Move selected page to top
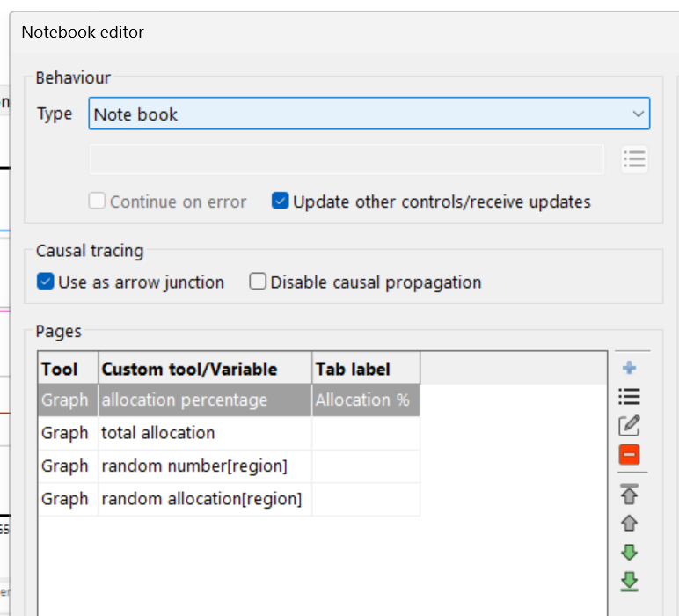Viewport: 679px width, 616px height. (x=629, y=495)
